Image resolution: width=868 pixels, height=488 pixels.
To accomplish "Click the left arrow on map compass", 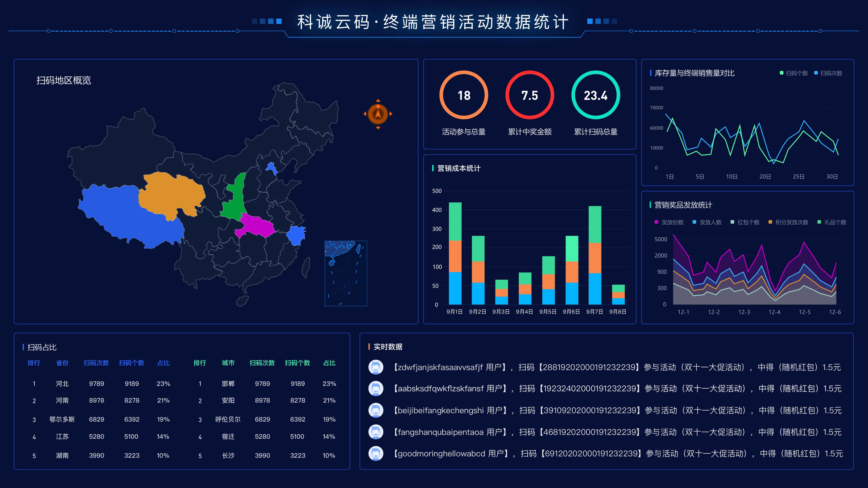I will click(365, 114).
